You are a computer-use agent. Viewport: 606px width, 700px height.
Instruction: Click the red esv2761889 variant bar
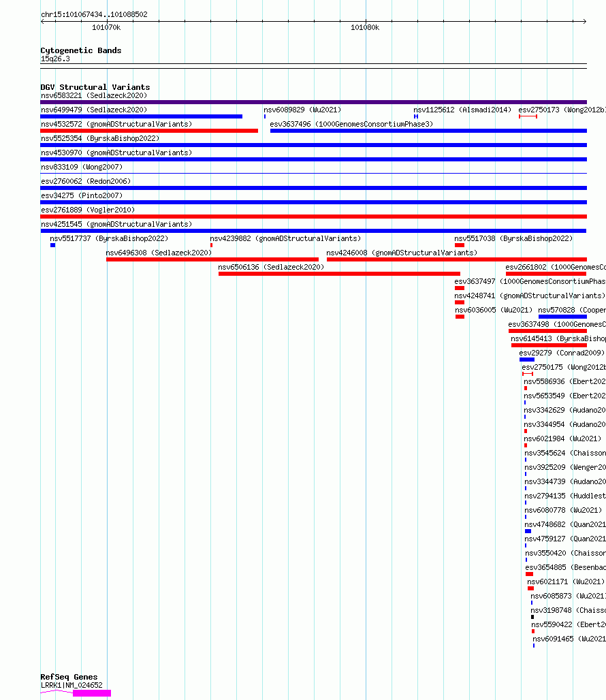[313, 217]
